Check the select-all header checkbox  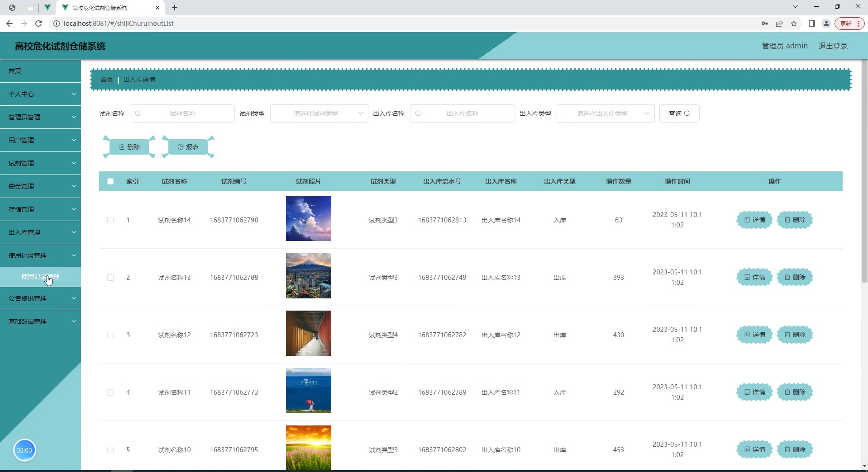(110, 181)
